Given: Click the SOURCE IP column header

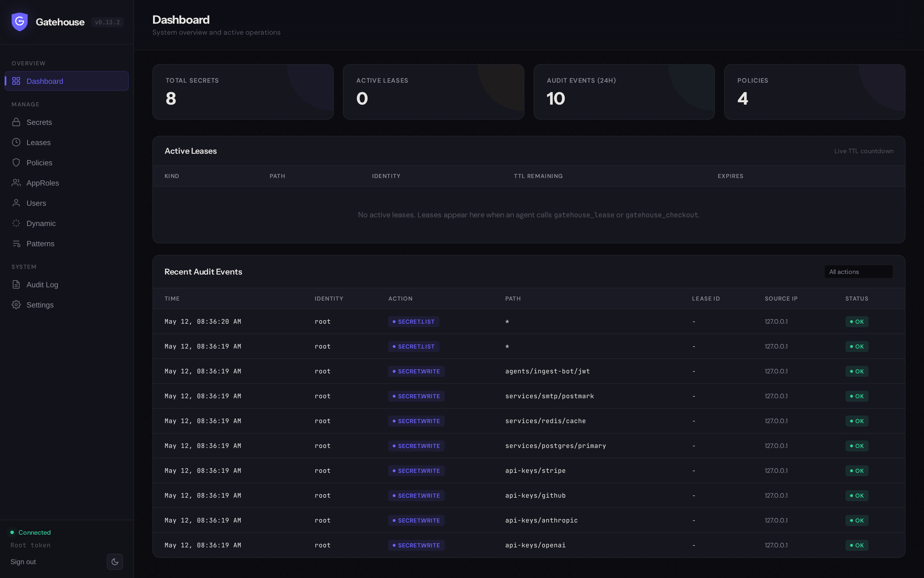Looking at the screenshot, I should (781, 299).
